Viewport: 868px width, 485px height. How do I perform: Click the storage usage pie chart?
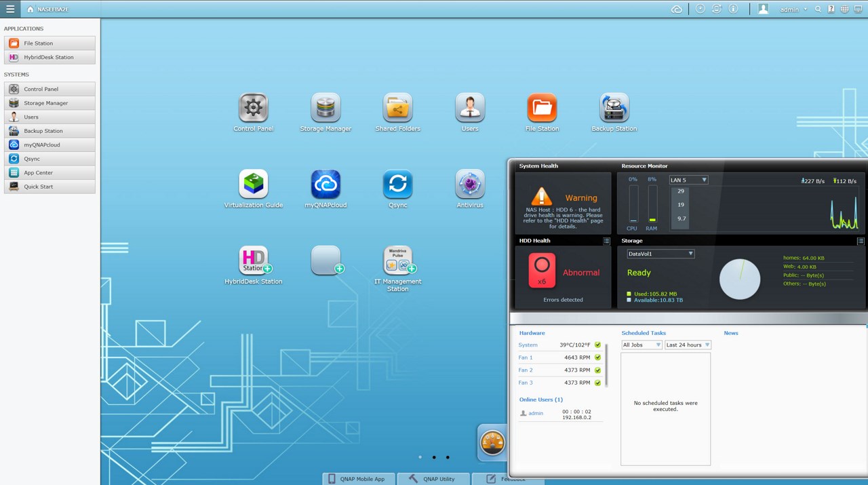(740, 279)
